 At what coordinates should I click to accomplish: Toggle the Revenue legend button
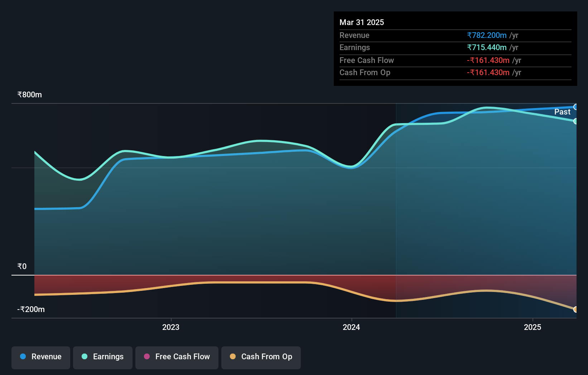pos(41,357)
